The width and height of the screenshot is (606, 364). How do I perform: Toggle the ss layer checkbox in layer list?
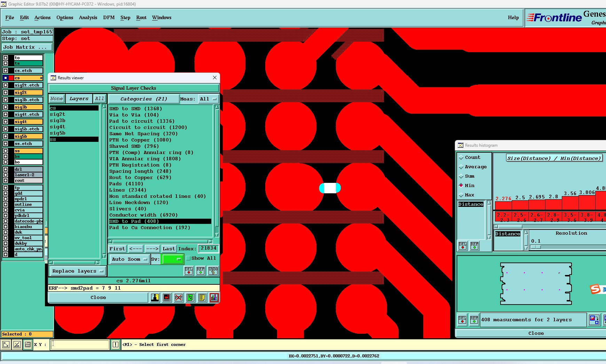click(6, 151)
